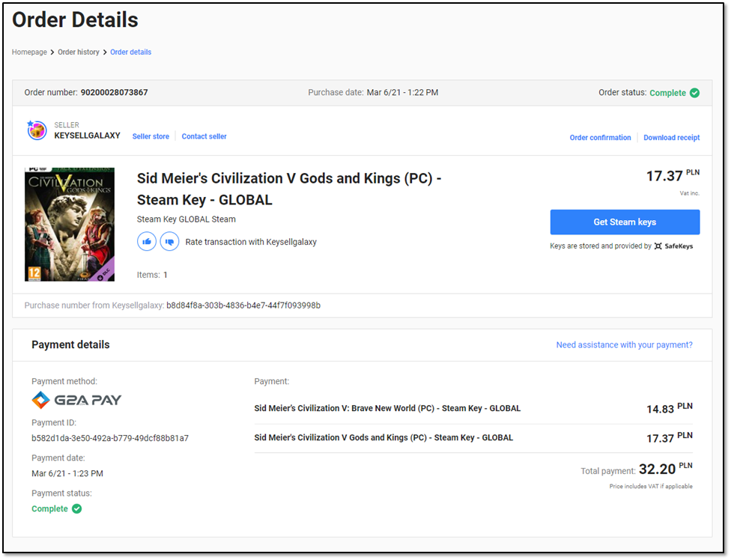Click the SafeKeys key storage icon

pyautogui.click(x=658, y=246)
